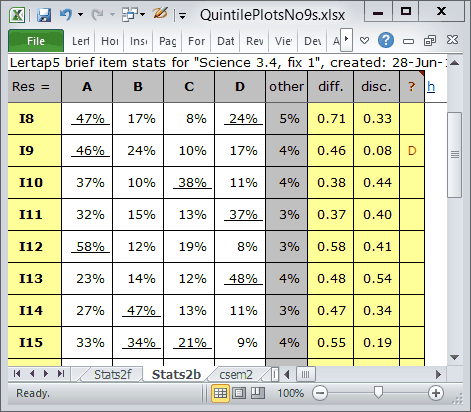Click the '?' column header cell
Screen dimensions: 471x412
412,87
